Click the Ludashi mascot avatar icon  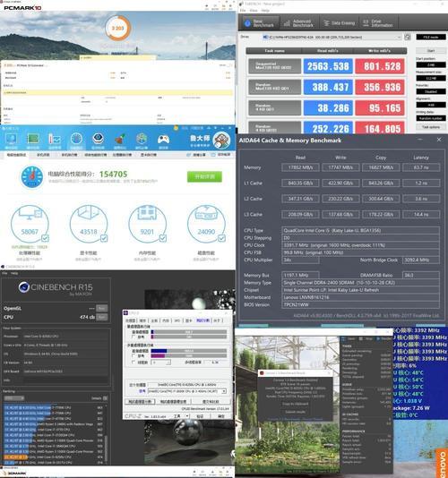click(x=222, y=141)
